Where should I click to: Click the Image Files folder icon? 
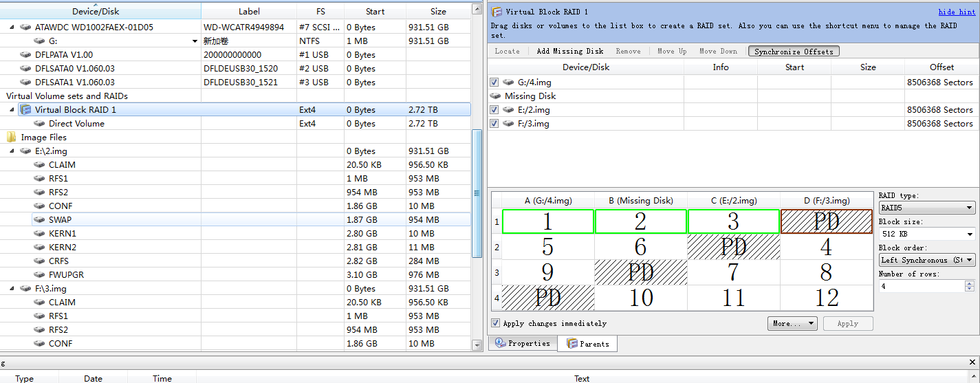click(12, 138)
